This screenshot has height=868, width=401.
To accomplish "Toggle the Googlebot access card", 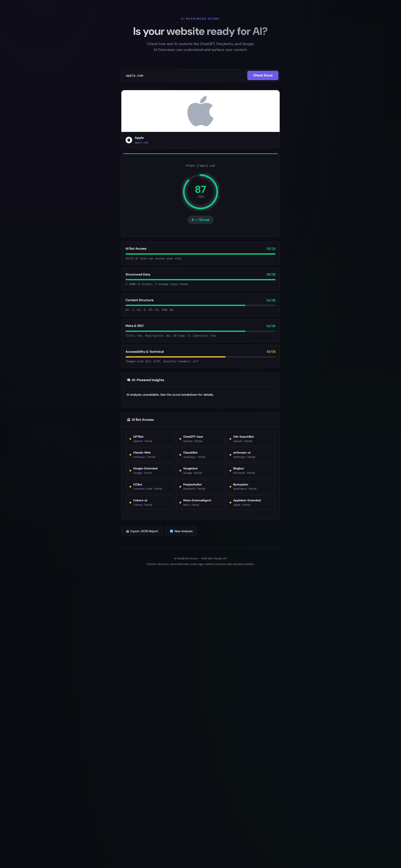I will pyautogui.click(x=200, y=470).
